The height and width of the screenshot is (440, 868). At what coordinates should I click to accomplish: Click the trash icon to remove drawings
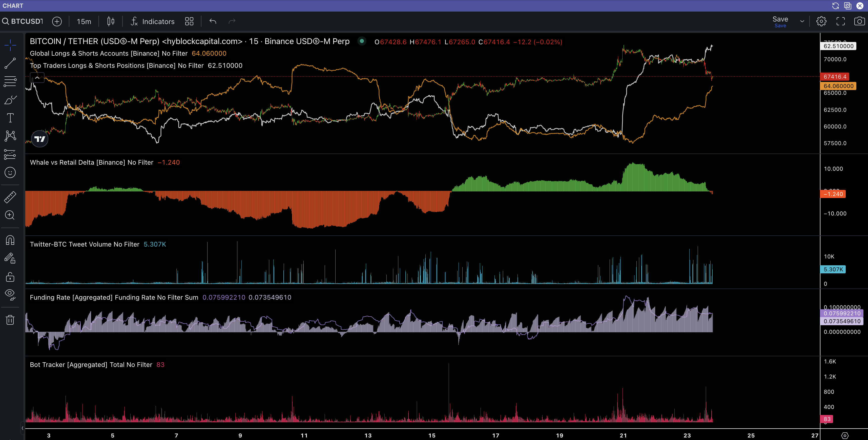coord(10,319)
